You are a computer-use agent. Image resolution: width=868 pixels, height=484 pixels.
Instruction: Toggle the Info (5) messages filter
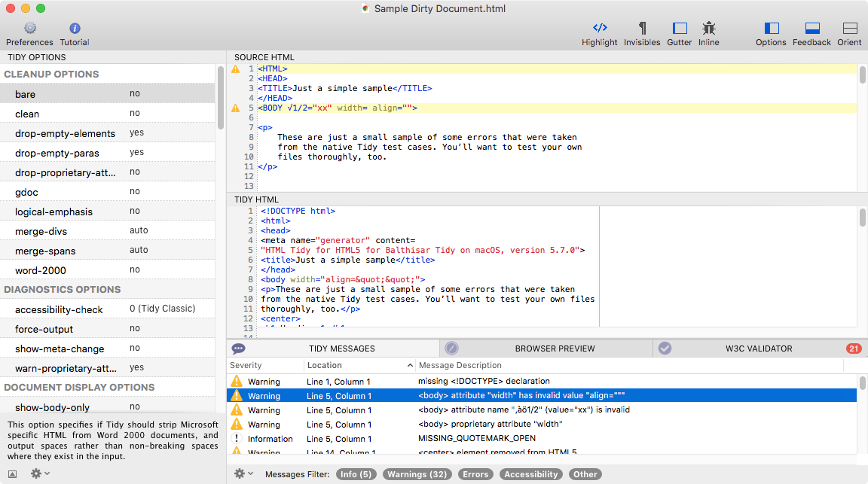[x=356, y=474]
